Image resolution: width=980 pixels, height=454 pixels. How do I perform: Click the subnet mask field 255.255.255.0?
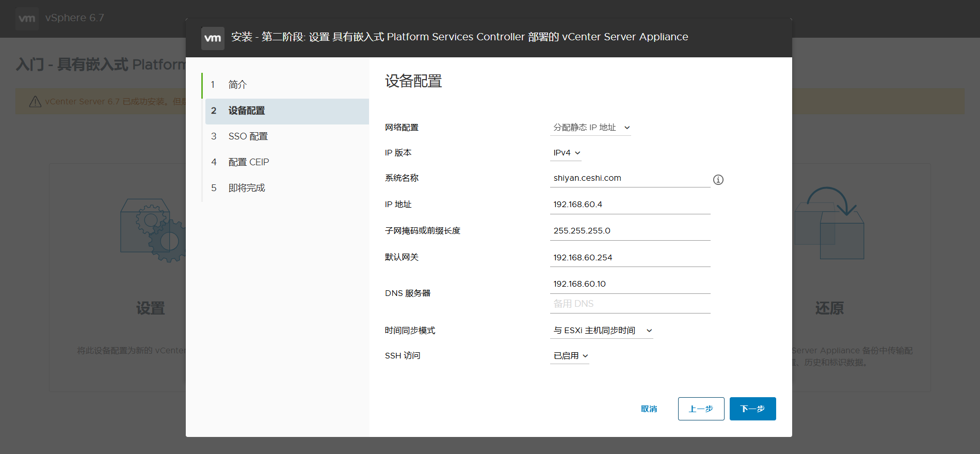(x=630, y=231)
